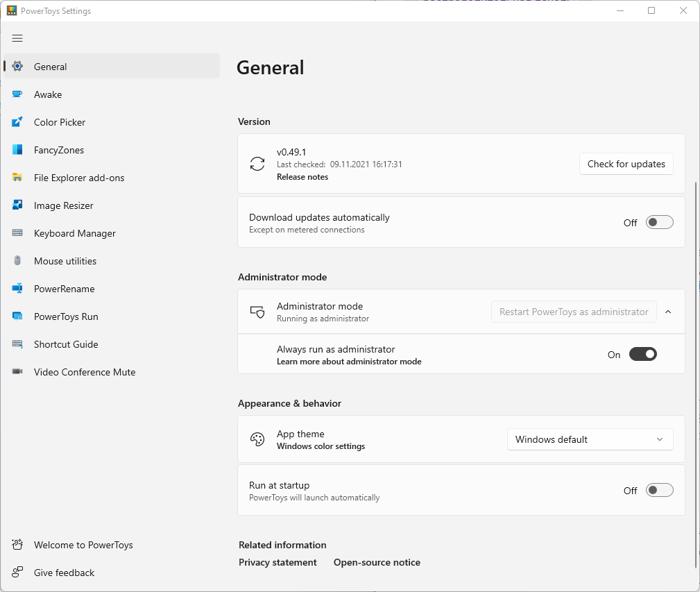Screen dimensions: 700x592
Task: Select the Image Resizer icon
Action: pyautogui.click(x=18, y=205)
